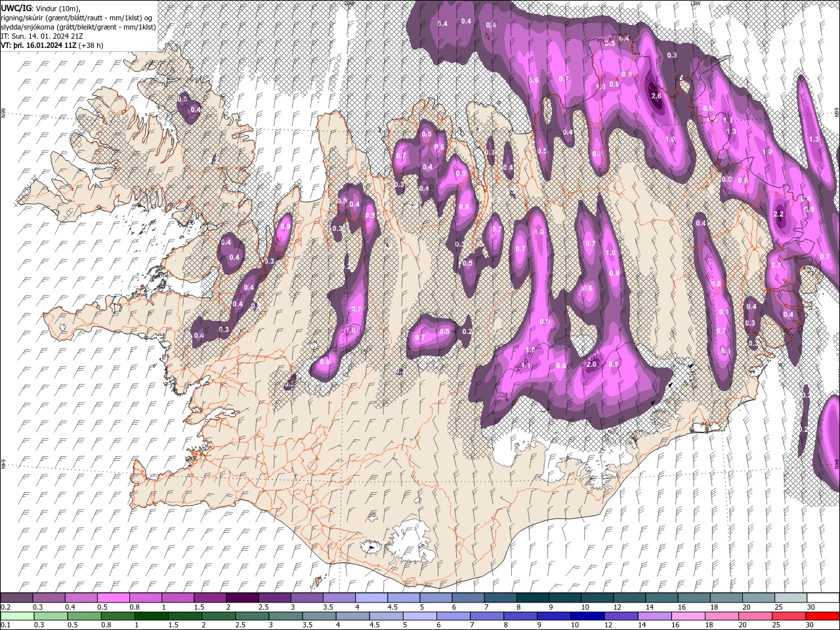Image resolution: width=840 pixels, height=630 pixels.
Task: Select the bright red rain swatch above 30
Action: (824, 616)
